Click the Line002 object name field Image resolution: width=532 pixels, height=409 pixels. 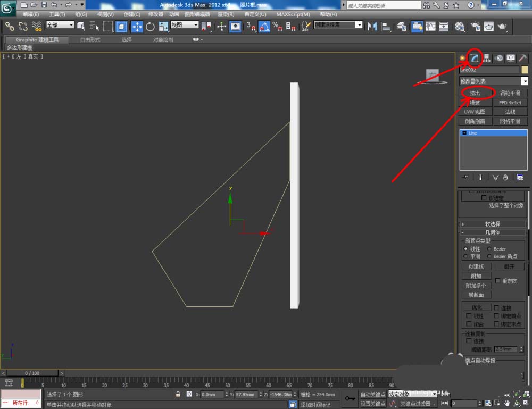(489, 70)
